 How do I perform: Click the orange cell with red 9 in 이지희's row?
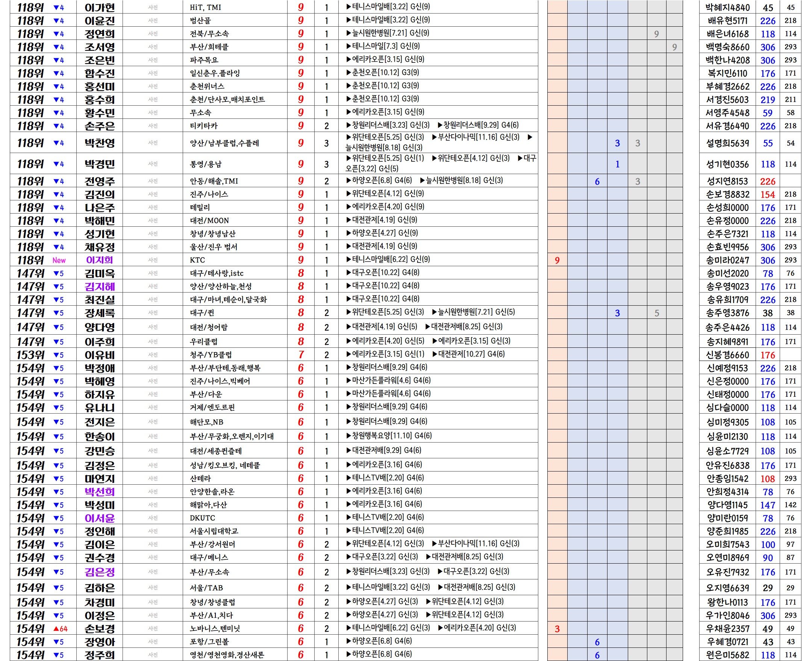pos(557,261)
